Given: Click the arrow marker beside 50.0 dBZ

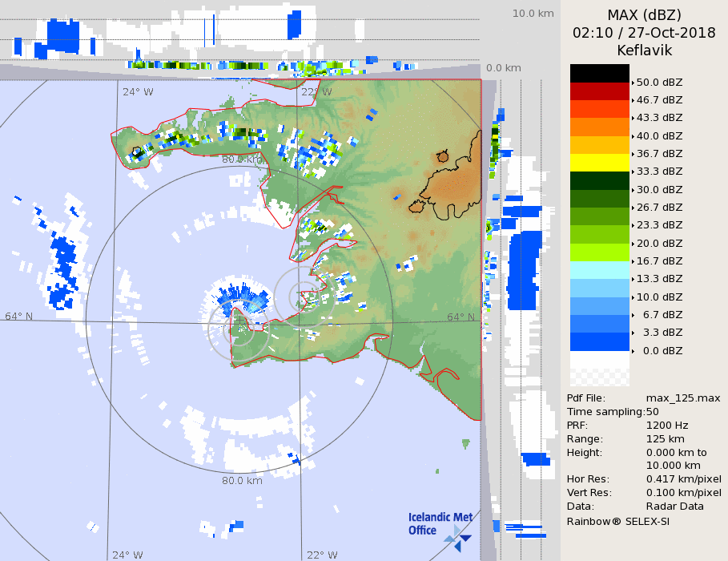Looking at the screenshot, I should 633,83.
